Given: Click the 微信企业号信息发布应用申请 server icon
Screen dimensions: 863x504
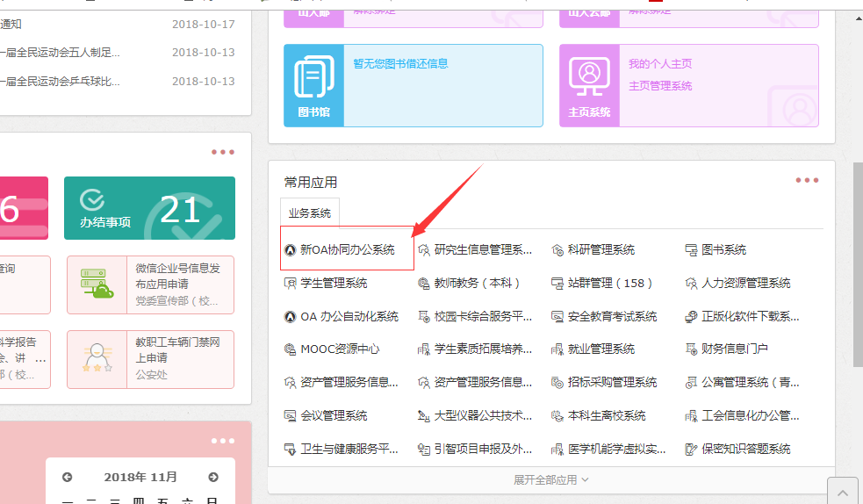Looking at the screenshot, I should 97,284.
